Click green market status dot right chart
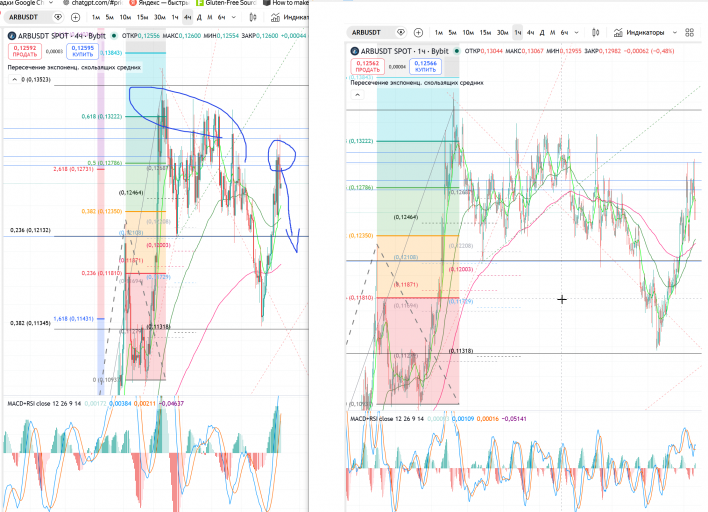This screenshot has height=512, width=708. [456, 51]
